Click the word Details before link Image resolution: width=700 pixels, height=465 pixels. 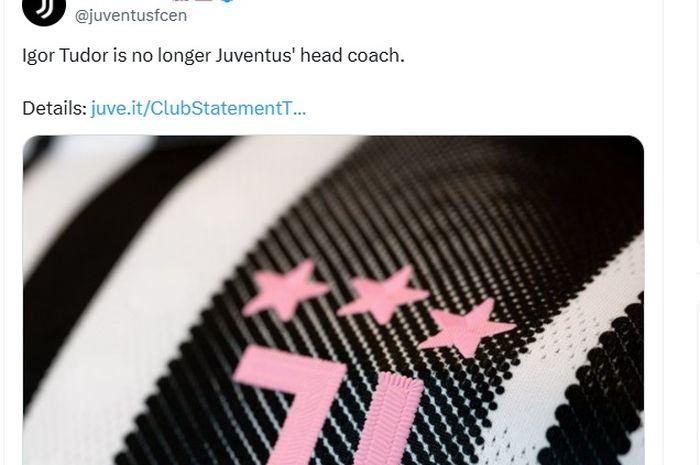point(54,108)
